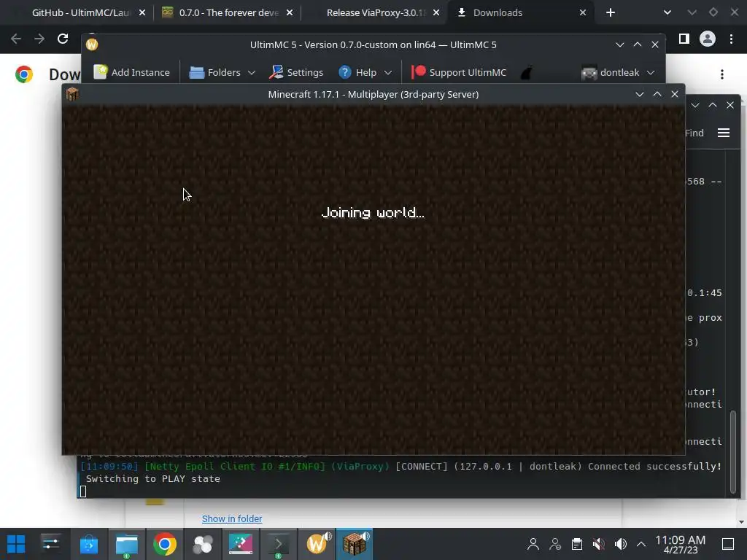Click the 'Connected successfully!' terminal text
The image size is (747, 560).
(654, 466)
